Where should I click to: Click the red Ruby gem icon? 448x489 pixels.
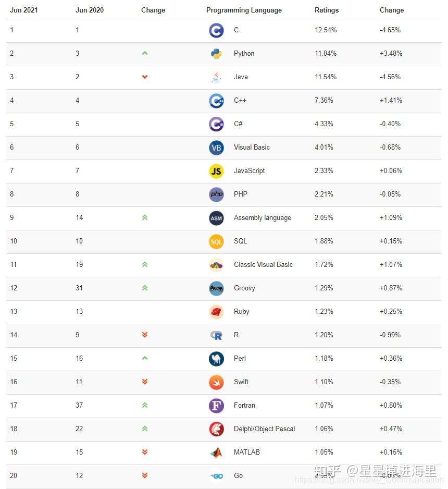(x=216, y=312)
